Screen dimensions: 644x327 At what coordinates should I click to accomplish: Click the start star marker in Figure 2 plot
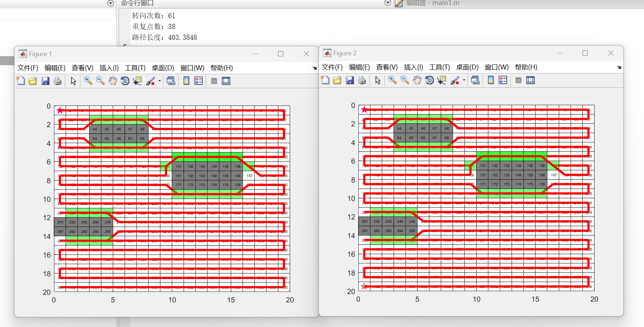pos(364,110)
